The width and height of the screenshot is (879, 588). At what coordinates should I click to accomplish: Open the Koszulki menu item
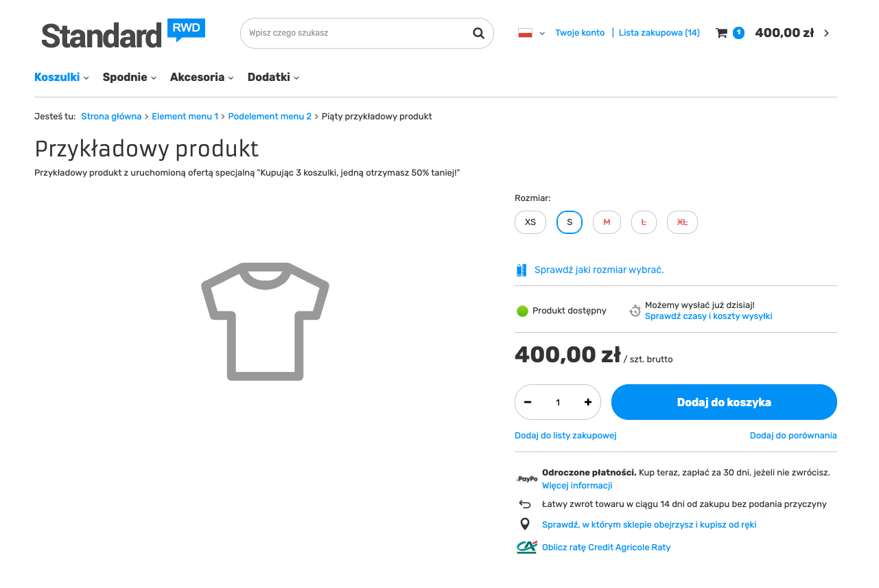[x=62, y=78]
